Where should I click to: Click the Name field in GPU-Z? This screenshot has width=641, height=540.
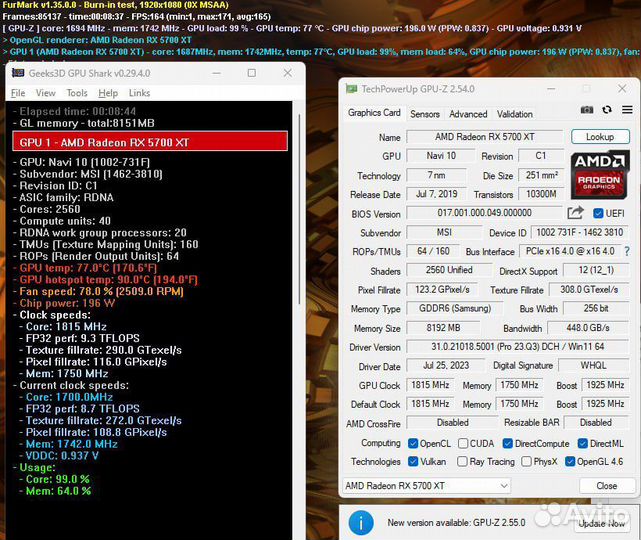(x=485, y=137)
